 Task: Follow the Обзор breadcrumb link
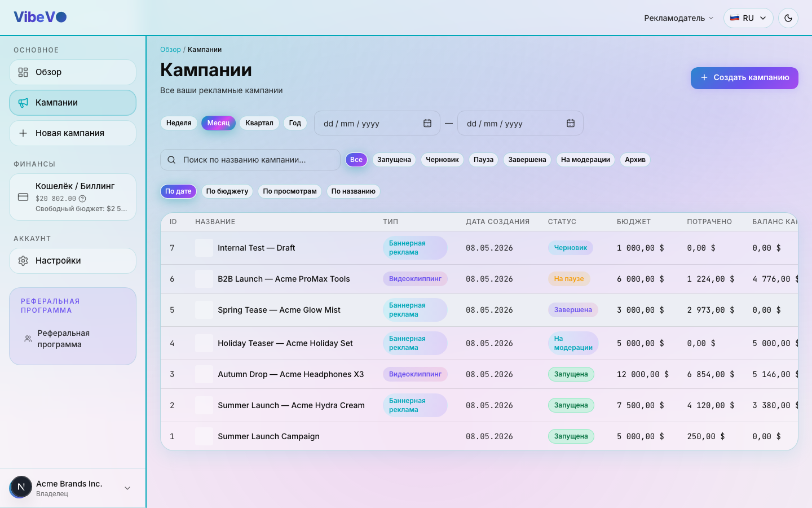[170, 50]
